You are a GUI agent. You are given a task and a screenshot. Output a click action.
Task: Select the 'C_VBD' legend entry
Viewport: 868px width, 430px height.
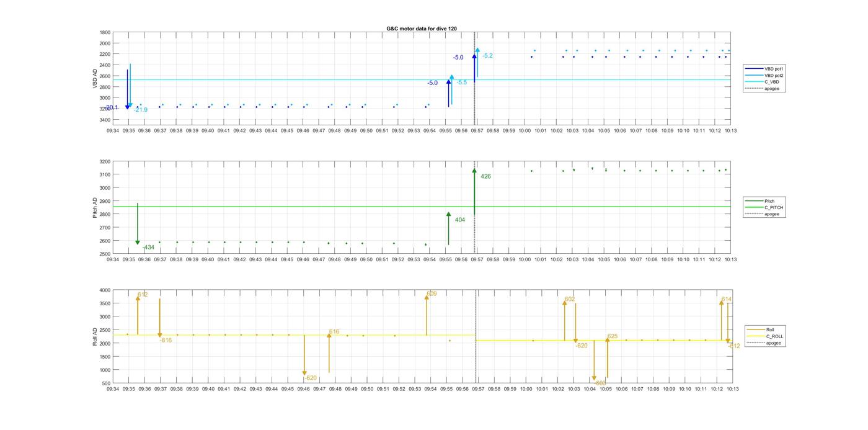pos(764,82)
